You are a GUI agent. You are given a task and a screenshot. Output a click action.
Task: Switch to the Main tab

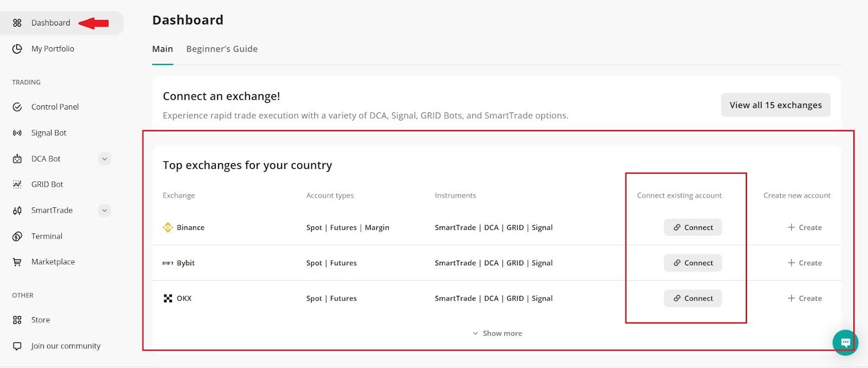(163, 49)
